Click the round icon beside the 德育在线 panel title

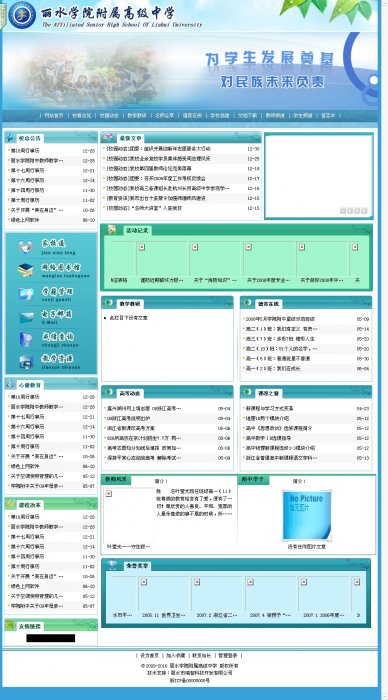[247, 303]
